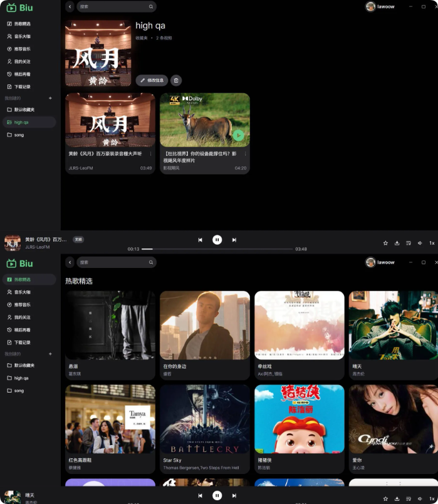This screenshot has height=504, width=438.
Task: Skip to next track in 晴天 player bar
Action: [234, 496]
